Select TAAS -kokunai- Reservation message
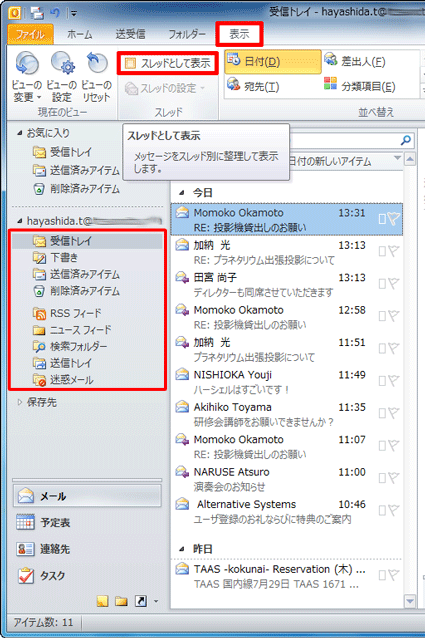The height and width of the screenshot is (638, 425). click(287, 576)
